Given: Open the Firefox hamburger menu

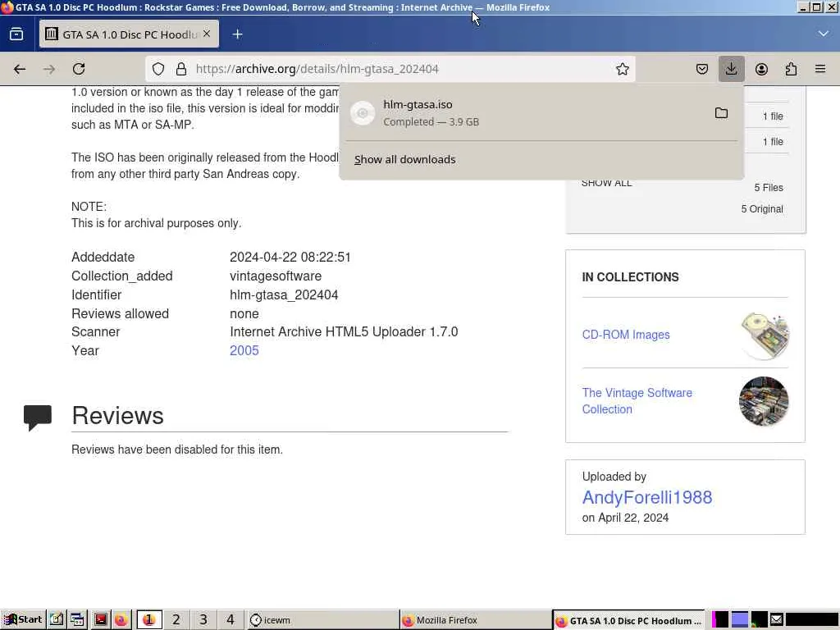Looking at the screenshot, I should click(x=820, y=69).
